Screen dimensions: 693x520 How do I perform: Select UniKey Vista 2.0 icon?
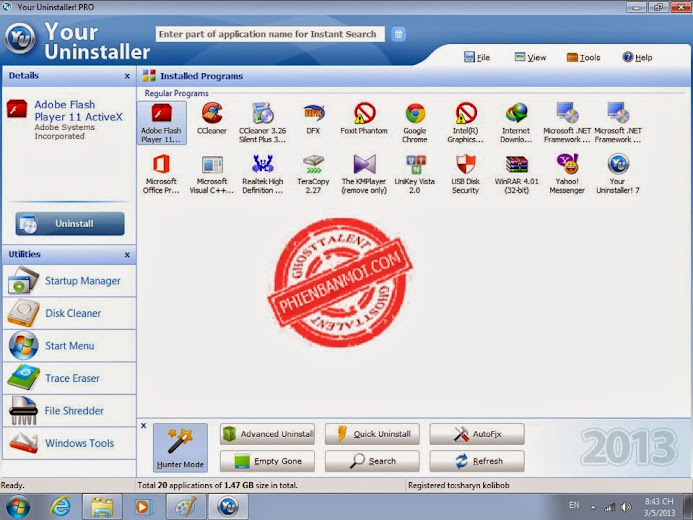415,174
